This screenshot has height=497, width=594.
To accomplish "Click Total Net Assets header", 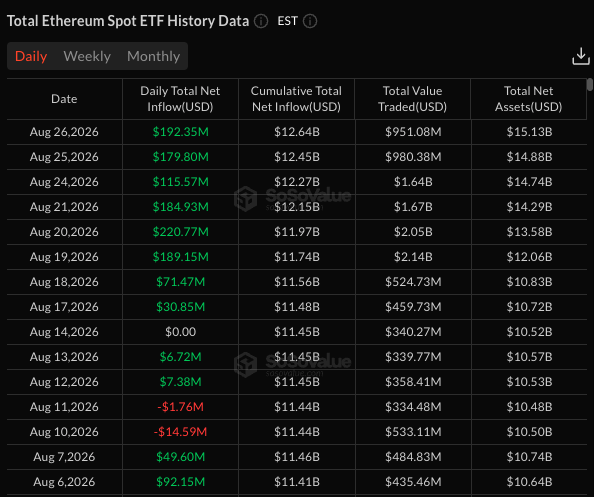I will (528, 99).
